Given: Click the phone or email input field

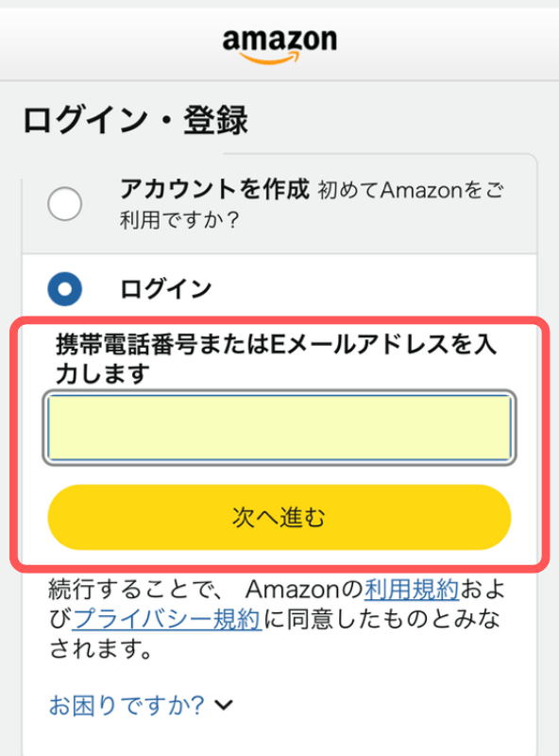Looking at the screenshot, I should pos(279,427).
